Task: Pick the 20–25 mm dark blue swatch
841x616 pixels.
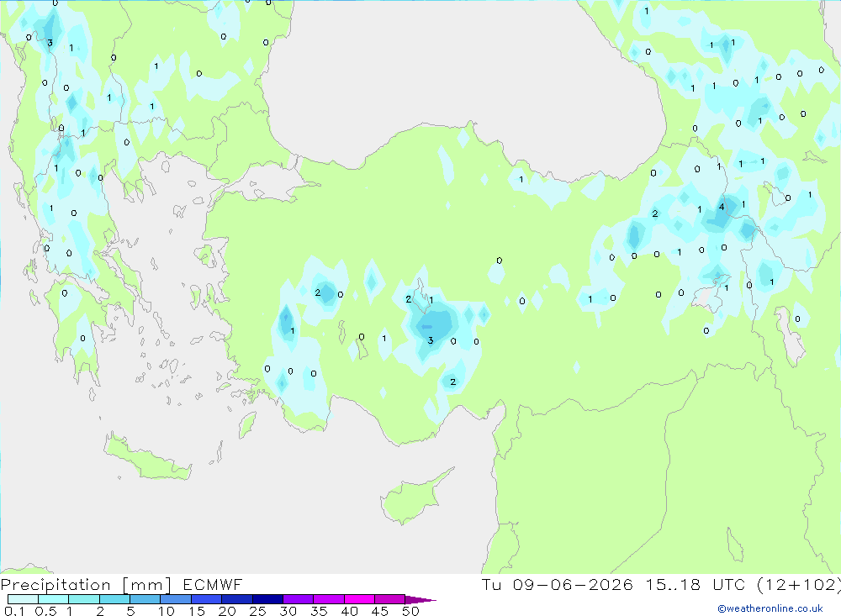Action: (236, 599)
